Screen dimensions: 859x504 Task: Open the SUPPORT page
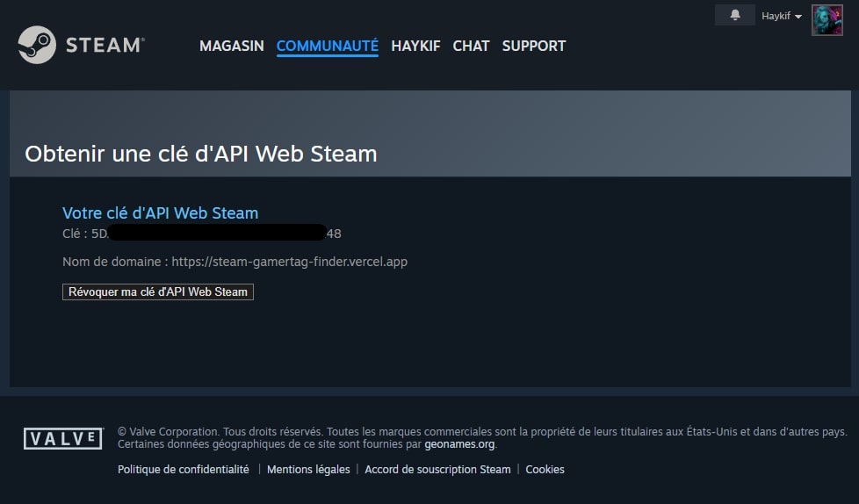point(534,46)
